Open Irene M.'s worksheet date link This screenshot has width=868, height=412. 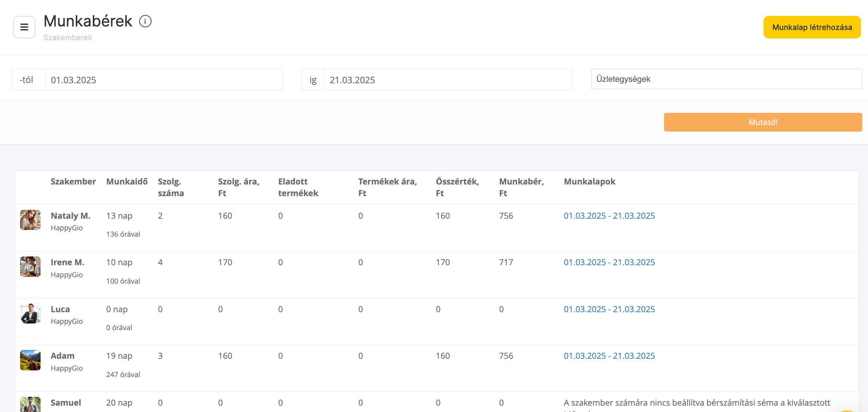pyautogui.click(x=609, y=262)
